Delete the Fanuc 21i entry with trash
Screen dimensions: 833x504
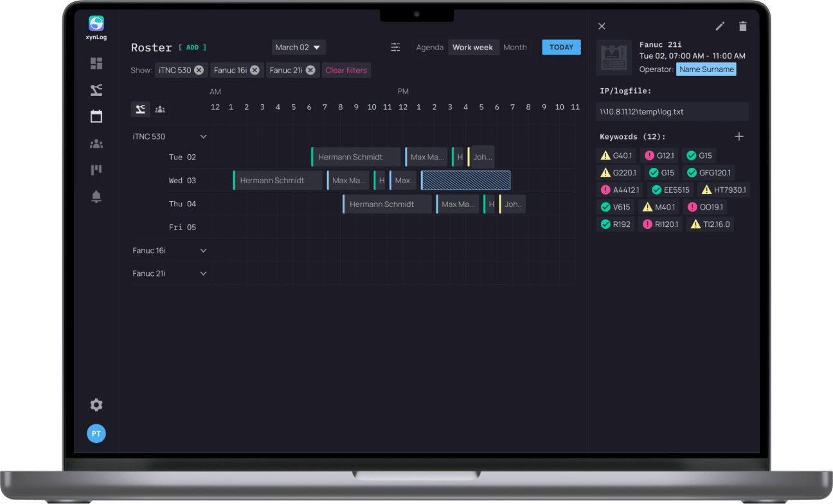743,26
